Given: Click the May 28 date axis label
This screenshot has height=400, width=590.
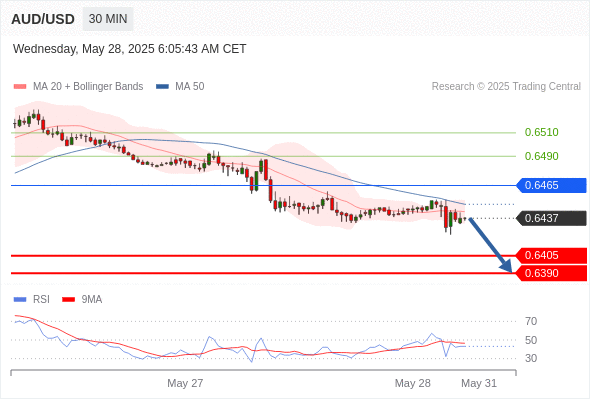Looking at the screenshot, I should [x=412, y=383].
